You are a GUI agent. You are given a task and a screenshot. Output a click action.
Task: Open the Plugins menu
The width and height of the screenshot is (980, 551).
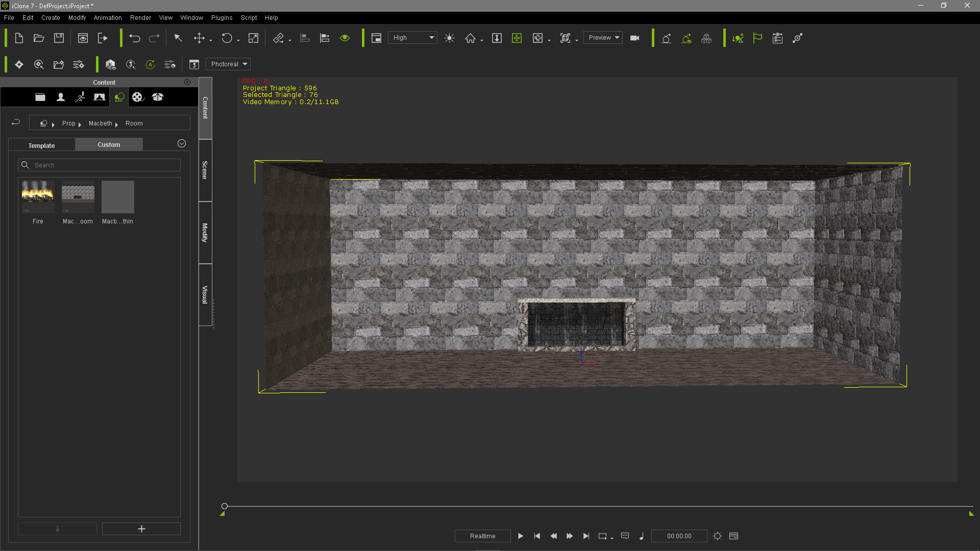pos(222,18)
